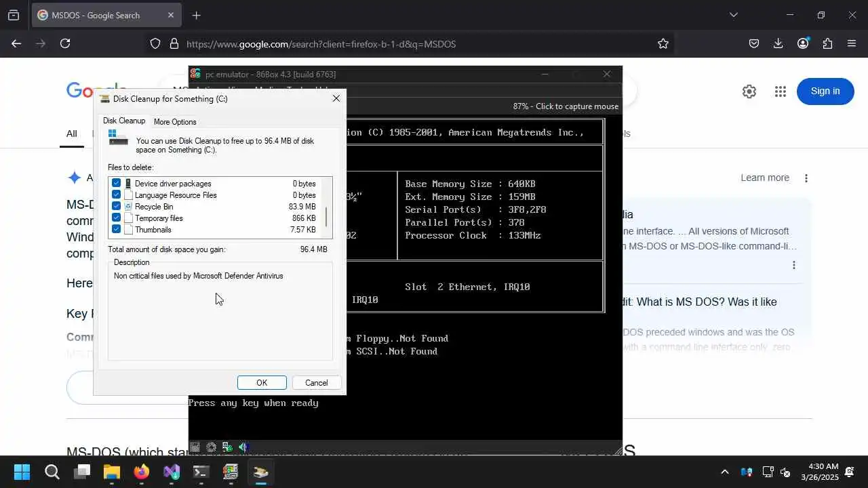Select the MSDOS - Google Search tab
This screenshot has height=488, width=868.
(x=106, y=15)
